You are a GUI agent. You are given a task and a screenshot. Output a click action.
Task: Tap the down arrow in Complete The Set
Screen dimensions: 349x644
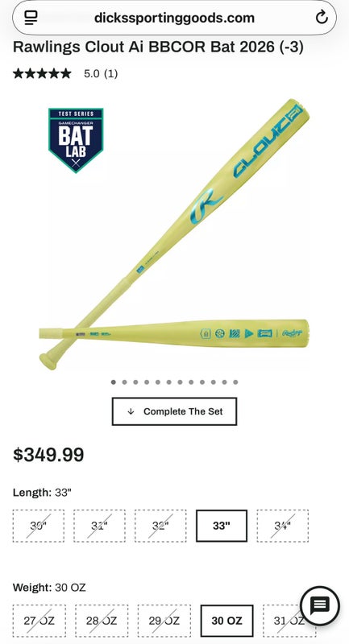point(131,411)
